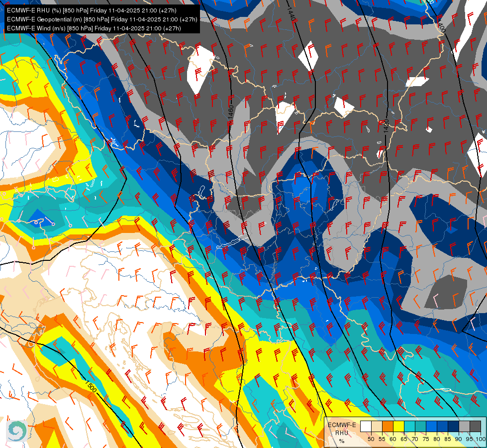Click the RHU label in legend
The height and width of the screenshot is (448, 487).
click(342, 433)
